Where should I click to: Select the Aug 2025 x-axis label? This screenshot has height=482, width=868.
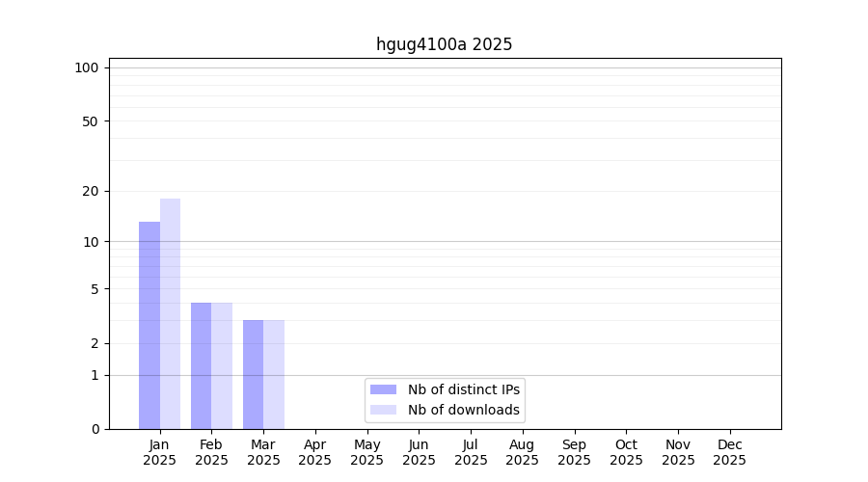(x=522, y=452)
